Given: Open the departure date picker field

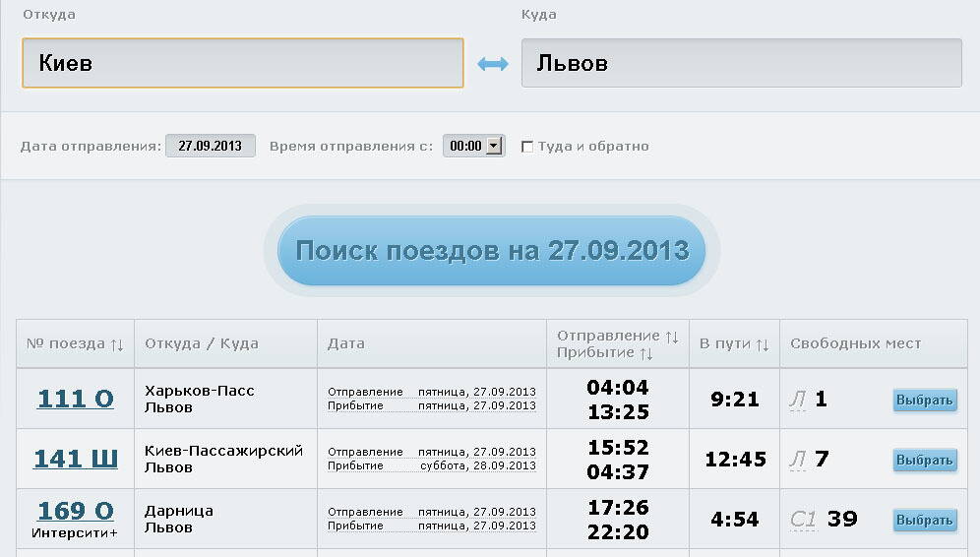Looking at the screenshot, I should (211, 146).
